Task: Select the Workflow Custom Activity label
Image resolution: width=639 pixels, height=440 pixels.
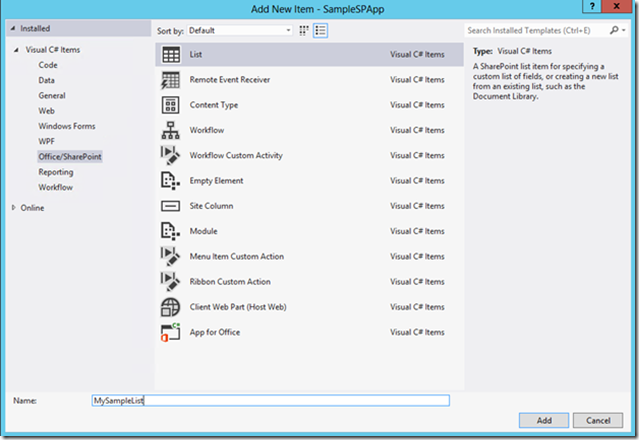Action: 236,156
